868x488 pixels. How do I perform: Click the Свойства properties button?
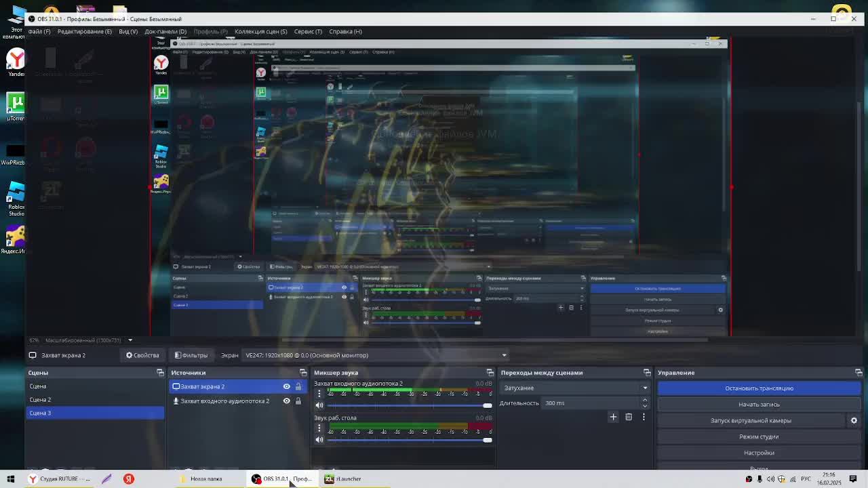[x=142, y=355]
